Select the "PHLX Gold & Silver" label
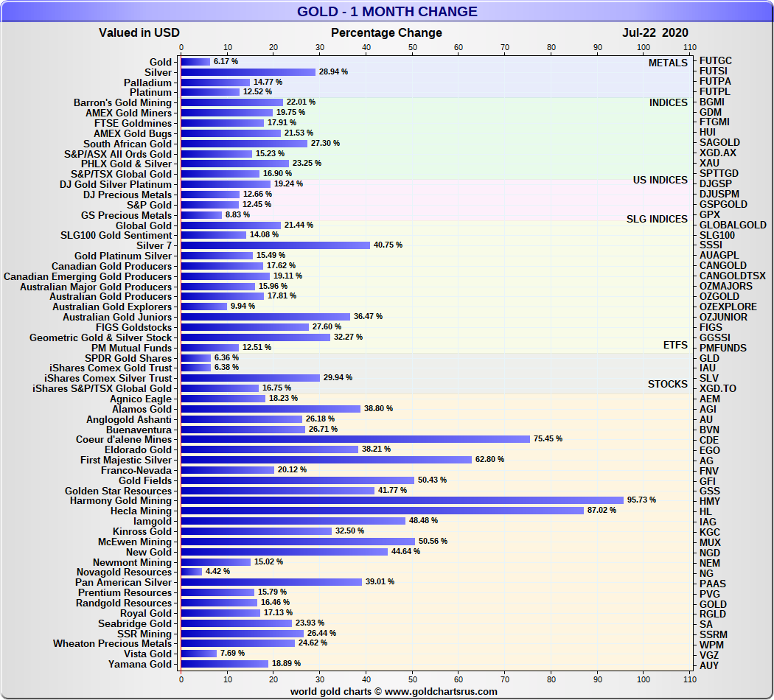Image resolution: width=774 pixels, height=700 pixels. point(126,164)
